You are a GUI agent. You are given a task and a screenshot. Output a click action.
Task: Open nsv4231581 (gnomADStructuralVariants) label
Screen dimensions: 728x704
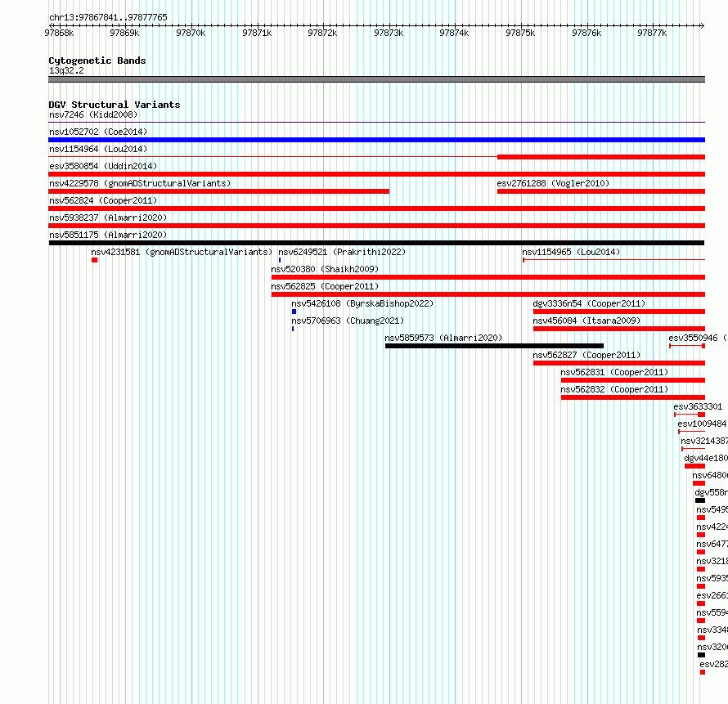182,252
